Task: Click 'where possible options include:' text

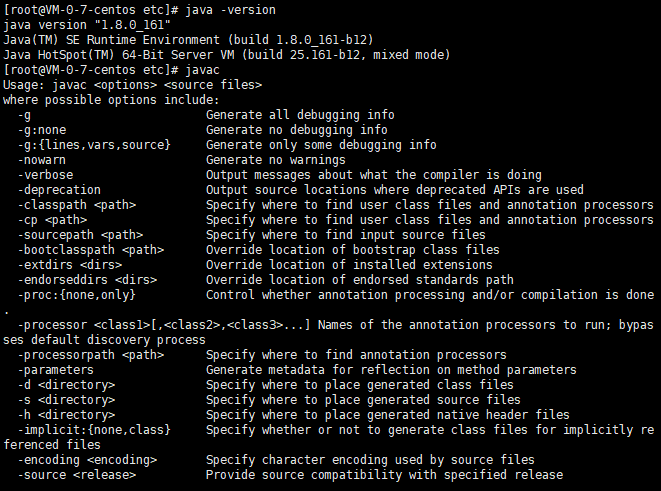Action: coord(111,100)
